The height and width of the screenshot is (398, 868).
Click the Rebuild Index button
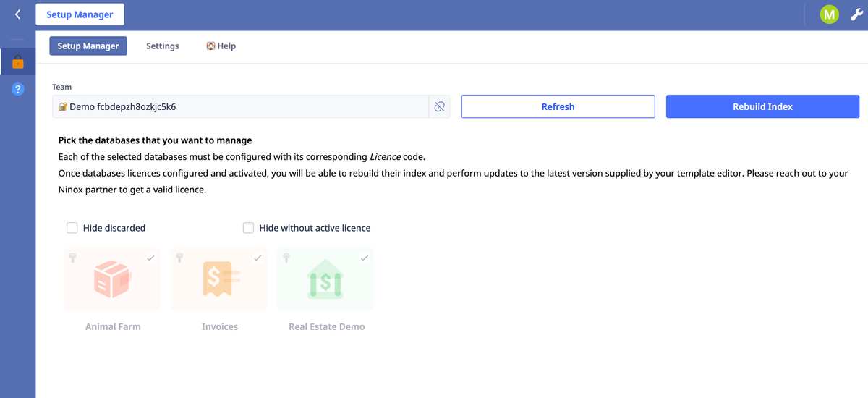tap(762, 106)
